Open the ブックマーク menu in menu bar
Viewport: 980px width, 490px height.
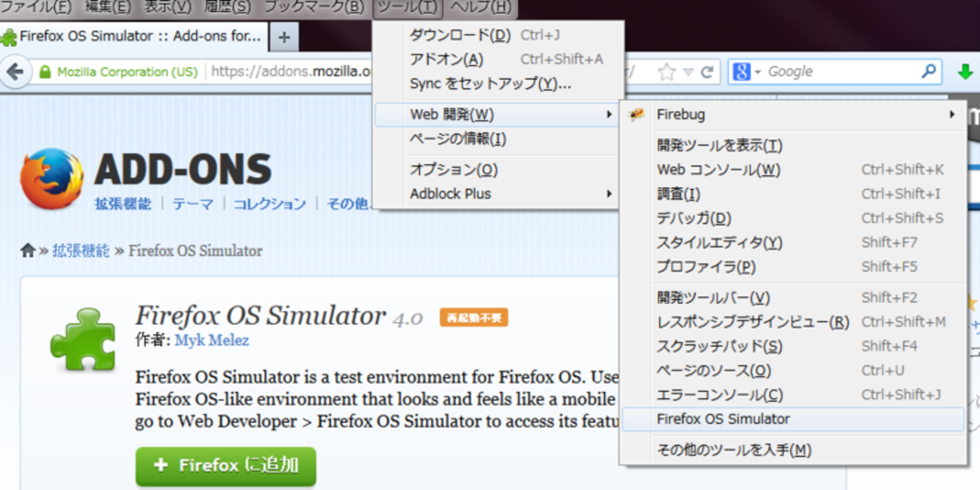coord(314,8)
